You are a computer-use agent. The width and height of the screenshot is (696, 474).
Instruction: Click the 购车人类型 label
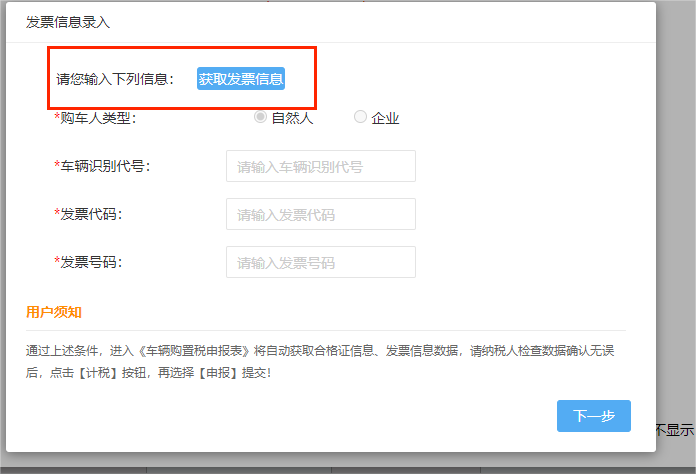pyautogui.click(x=95, y=118)
